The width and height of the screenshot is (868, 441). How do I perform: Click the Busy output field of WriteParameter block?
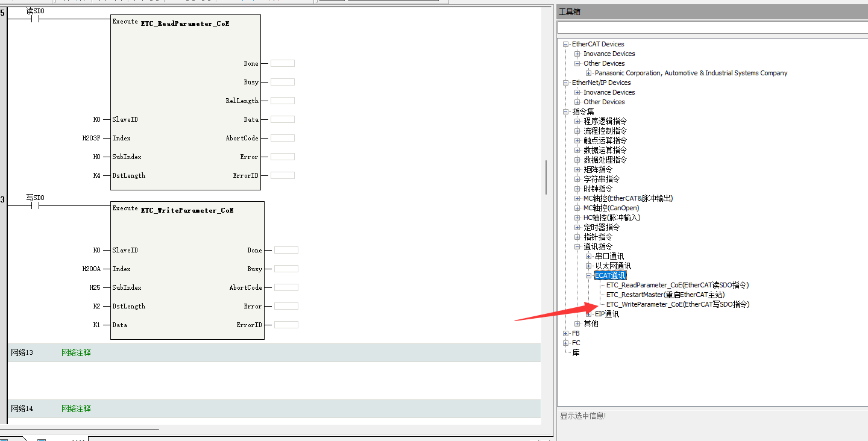point(286,269)
